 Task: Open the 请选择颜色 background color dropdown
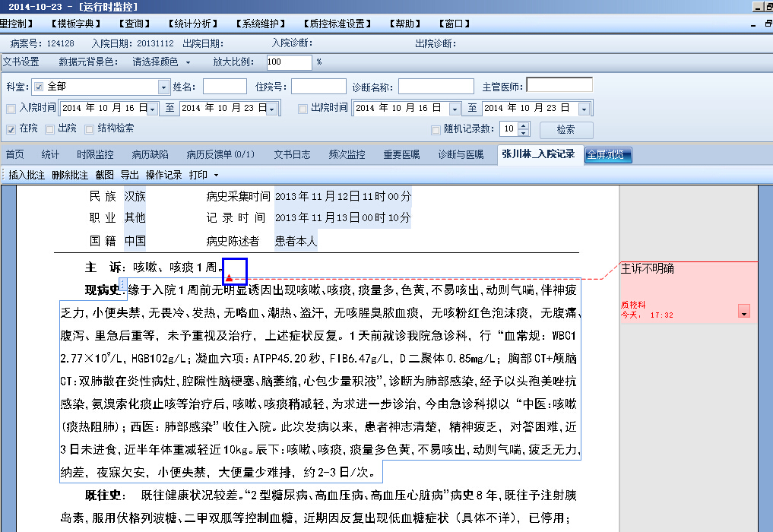tap(188, 62)
